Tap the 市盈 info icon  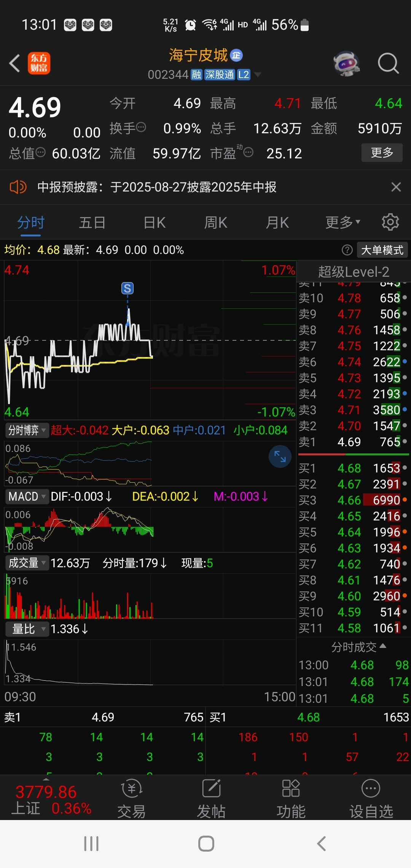[x=248, y=153]
